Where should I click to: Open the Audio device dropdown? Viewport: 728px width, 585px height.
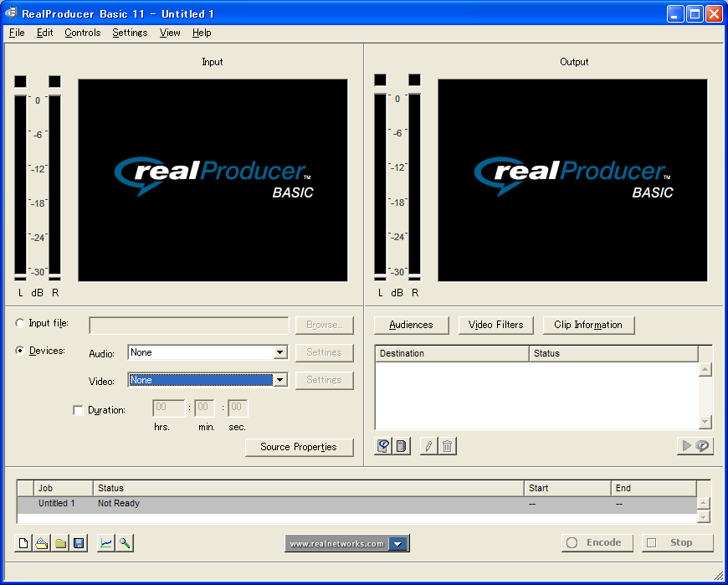click(279, 352)
